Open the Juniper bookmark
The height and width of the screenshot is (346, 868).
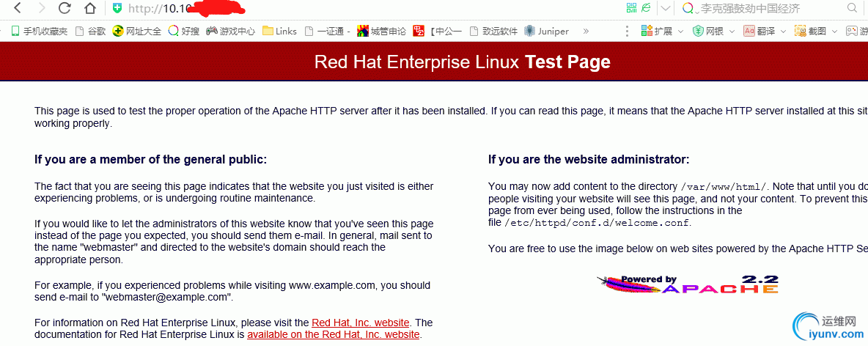[546, 31]
